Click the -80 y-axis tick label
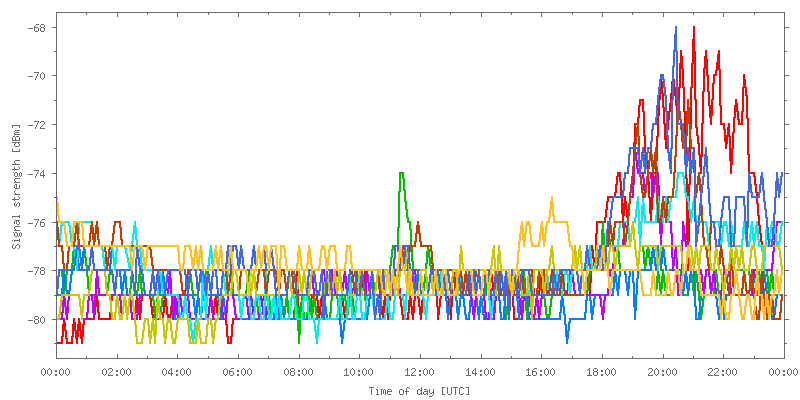This screenshot has height=400, width=800. coord(38,320)
